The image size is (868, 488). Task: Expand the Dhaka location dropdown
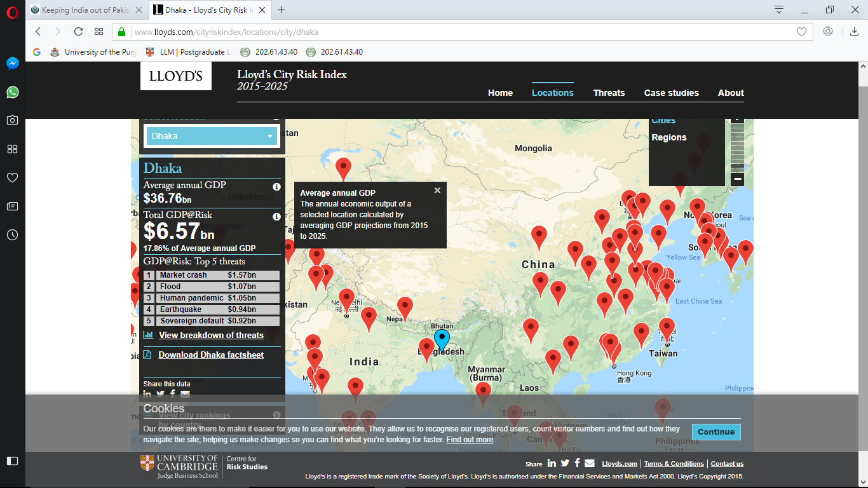[212, 136]
